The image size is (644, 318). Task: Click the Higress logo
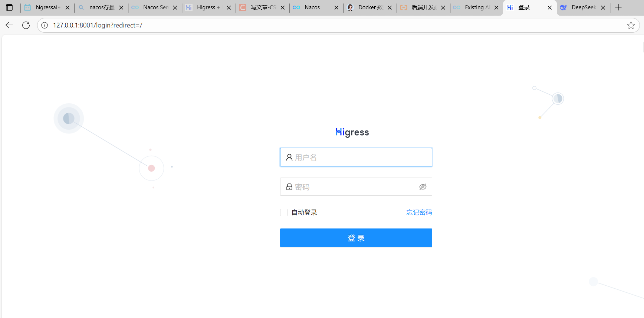click(x=352, y=132)
